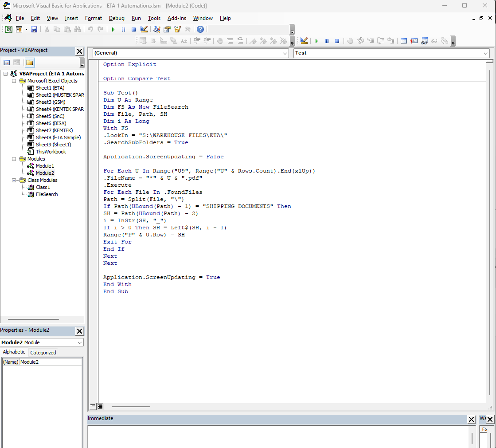
Task: Switch to Microsoft Excel view icon
Action: (x=9, y=29)
